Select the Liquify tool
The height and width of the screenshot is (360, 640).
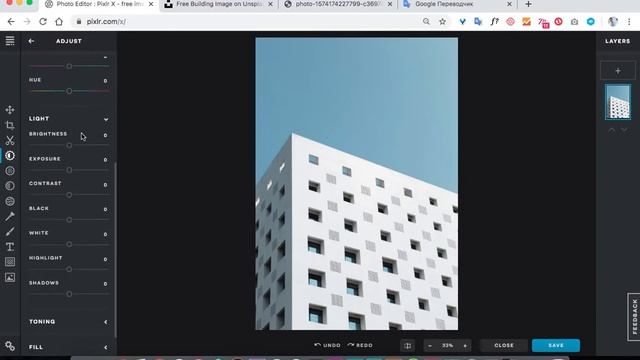coord(10,201)
